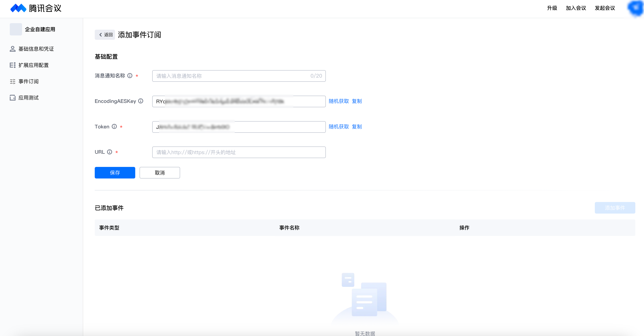Click 复制 for EncodingAESKey
This screenshot has height=336, width=644.
(x=357, y=101)
